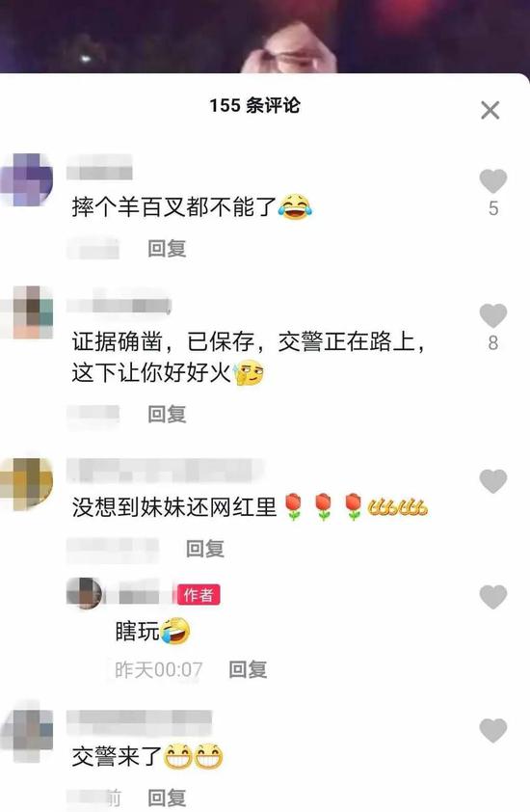Open the avatar beside the 证据确凿 comment
This screenshot has height=812, width=530.
click(x=27, y=312)
